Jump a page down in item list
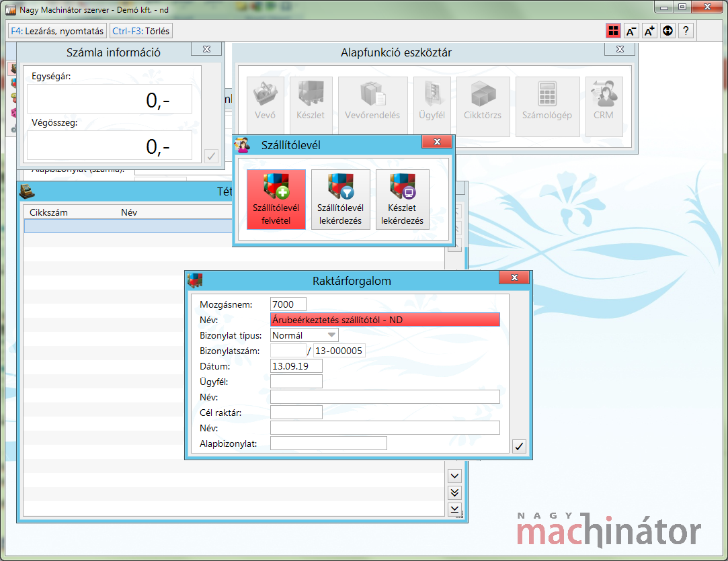The image size is (728, 561). [x=455, y=493]
